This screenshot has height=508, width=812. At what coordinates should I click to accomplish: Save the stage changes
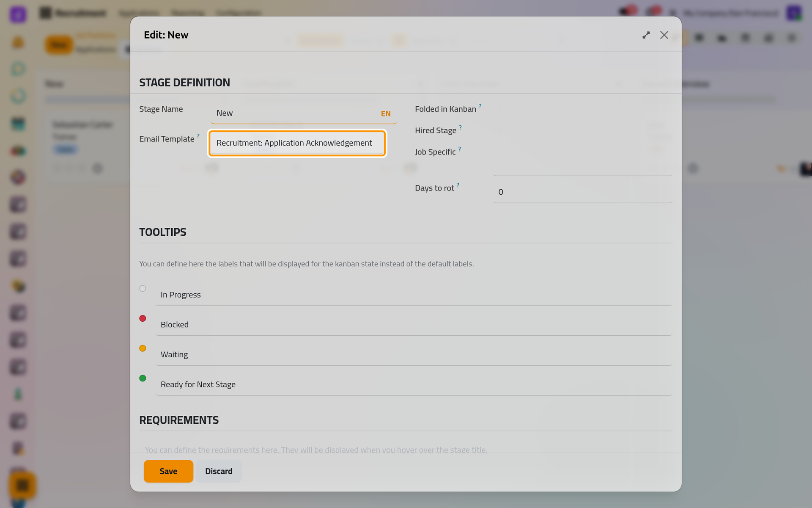[168, 471]
